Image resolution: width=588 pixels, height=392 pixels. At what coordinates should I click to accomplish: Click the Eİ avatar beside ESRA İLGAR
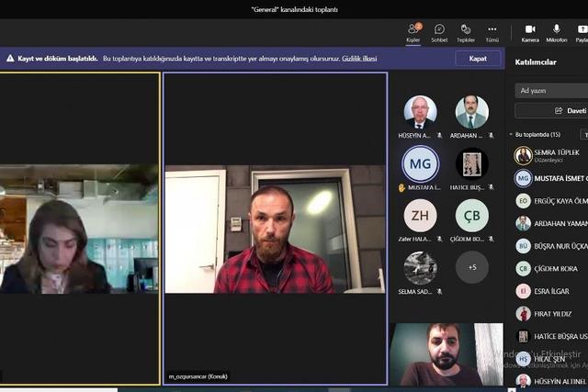coord(523,291)
